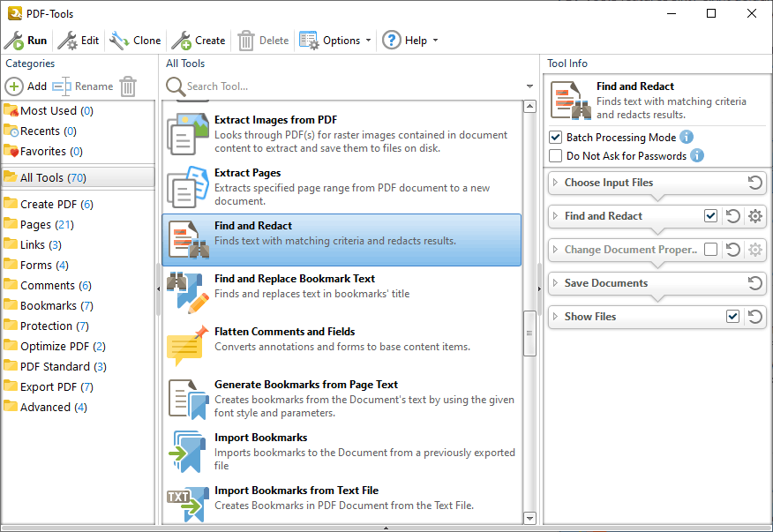Open the Protection category
Viewport: 773px width, 532px height.
click(78, 326)
